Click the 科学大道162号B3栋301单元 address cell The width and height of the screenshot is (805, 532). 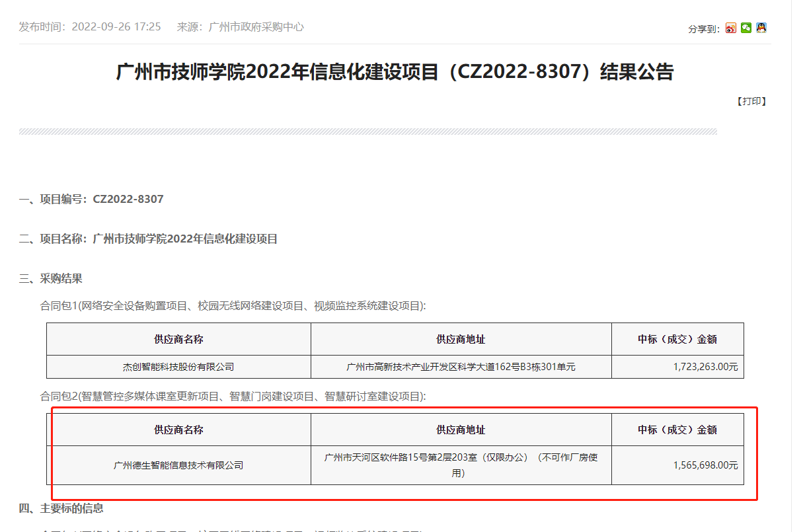point(461,367)
